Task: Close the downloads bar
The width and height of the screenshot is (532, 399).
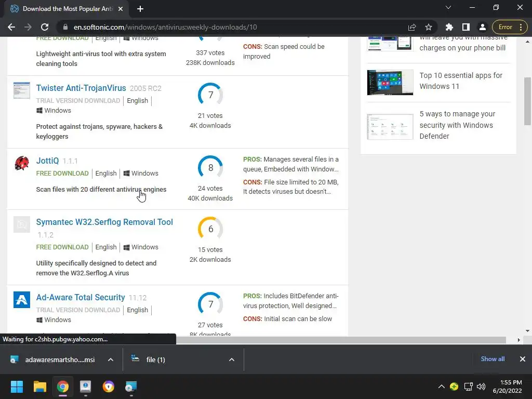Action: pos(523,359)
